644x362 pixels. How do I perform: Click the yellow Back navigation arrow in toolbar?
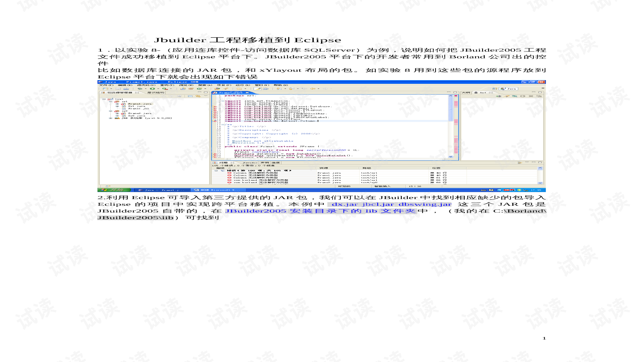point(313,88)
